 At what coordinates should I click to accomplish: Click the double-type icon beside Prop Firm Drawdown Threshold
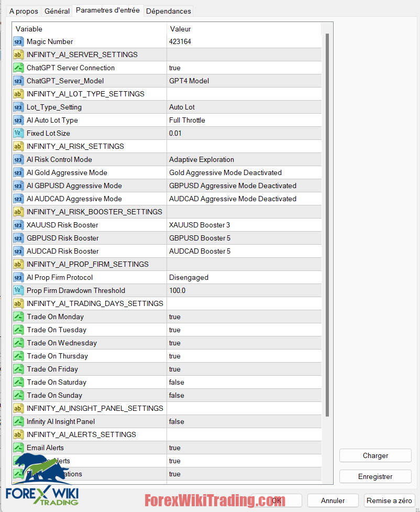pos(18,291)
